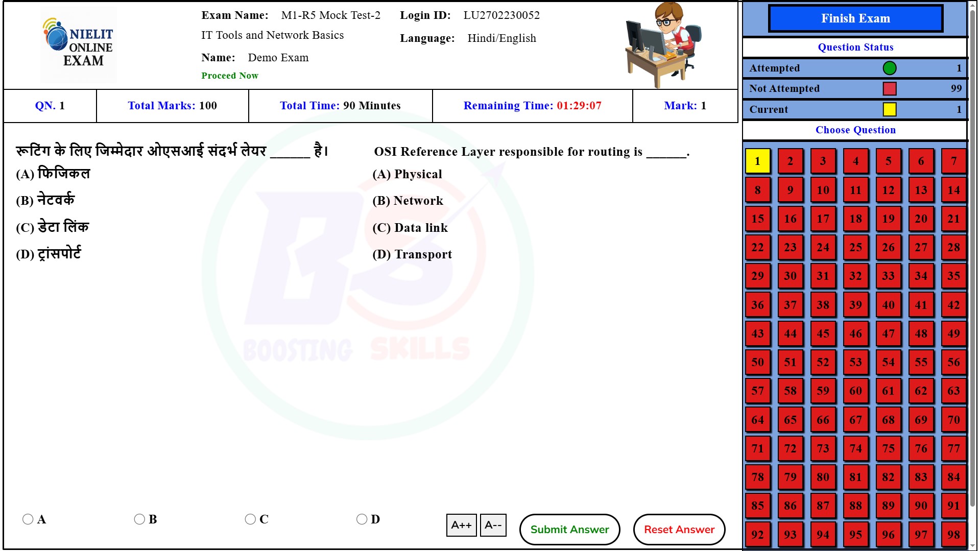Select radio option A as answer
Image resolution: width=980 pixels, height=551 pixels.
28,519
